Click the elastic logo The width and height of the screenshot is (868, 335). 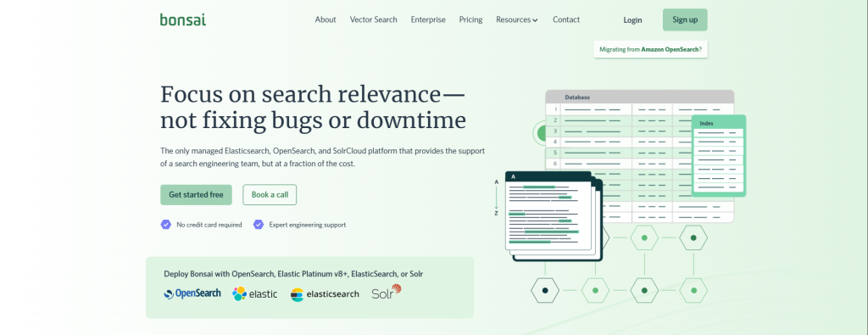pos(254,293)
